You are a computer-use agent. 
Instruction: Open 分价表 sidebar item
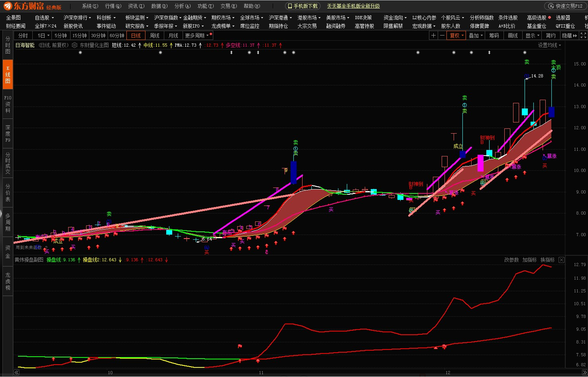(x=8, y=193)
